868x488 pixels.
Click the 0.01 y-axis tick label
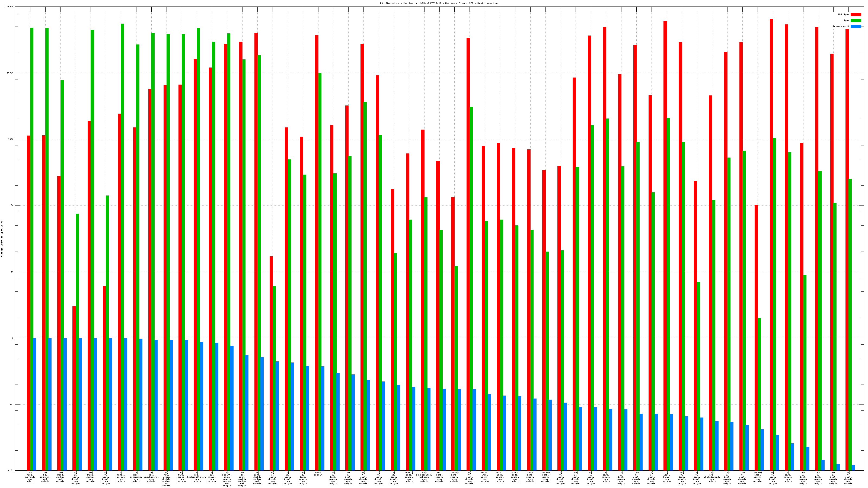point(11,470)
